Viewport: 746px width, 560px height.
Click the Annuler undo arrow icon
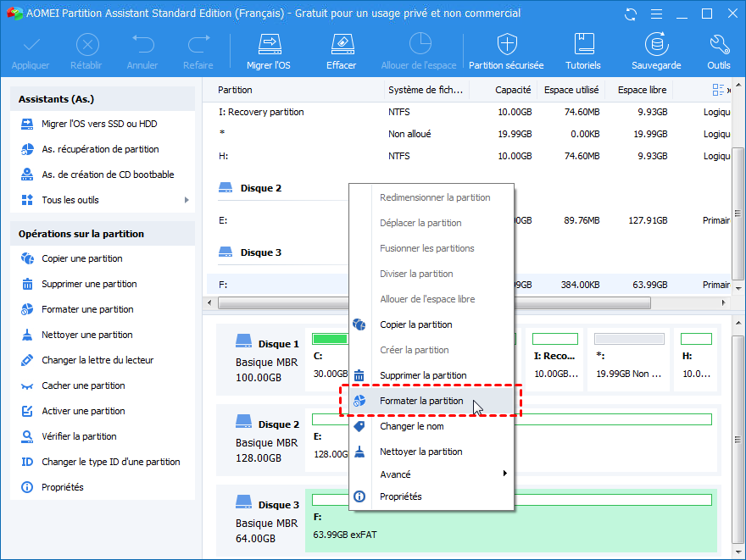point(142,44)
